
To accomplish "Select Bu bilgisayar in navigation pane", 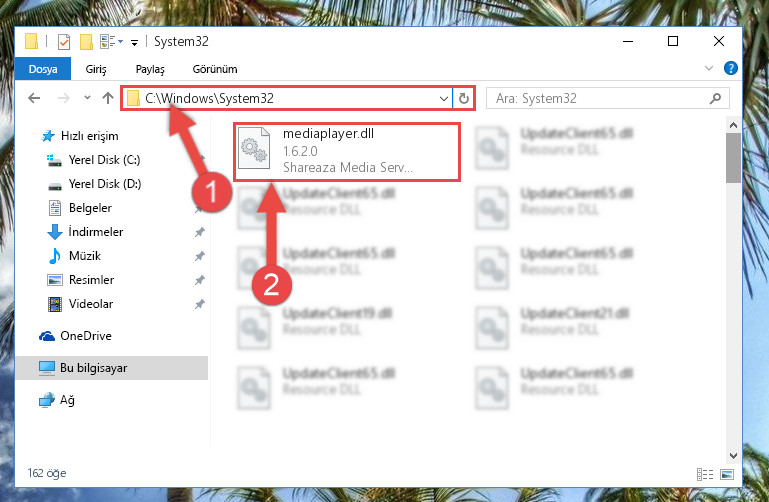I will click(112, 368).
